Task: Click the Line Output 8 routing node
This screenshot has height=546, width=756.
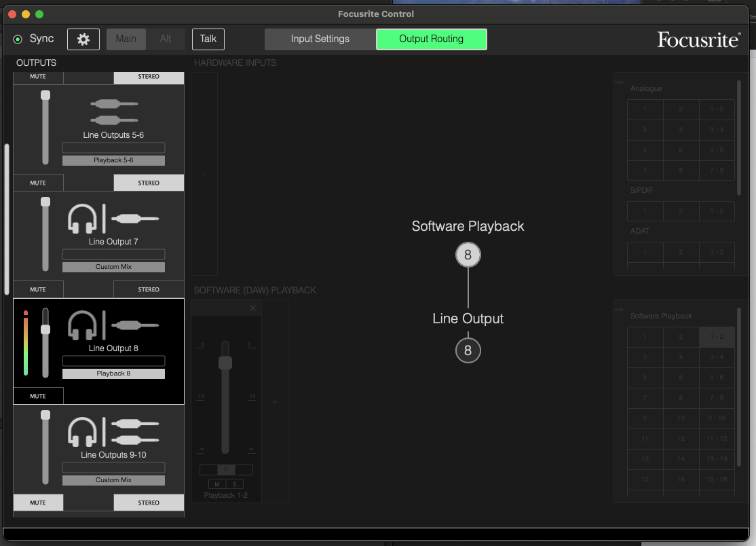Action: (468, 351)
